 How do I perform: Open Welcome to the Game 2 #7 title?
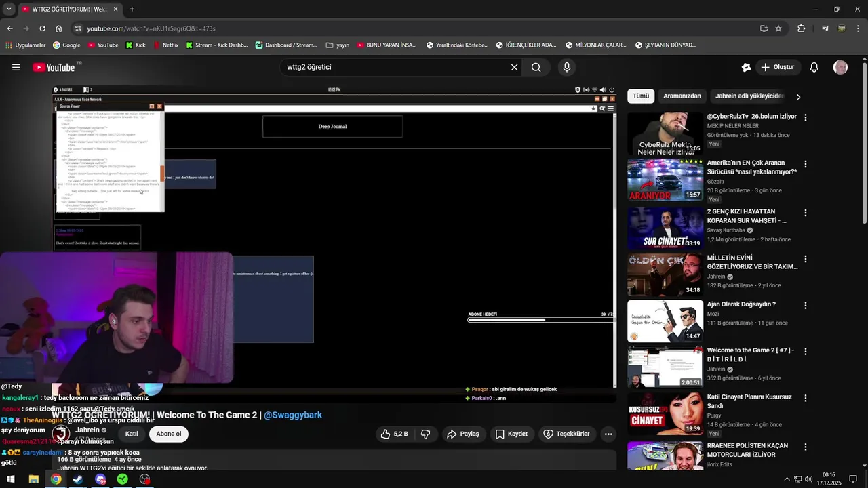coord(751,354)
